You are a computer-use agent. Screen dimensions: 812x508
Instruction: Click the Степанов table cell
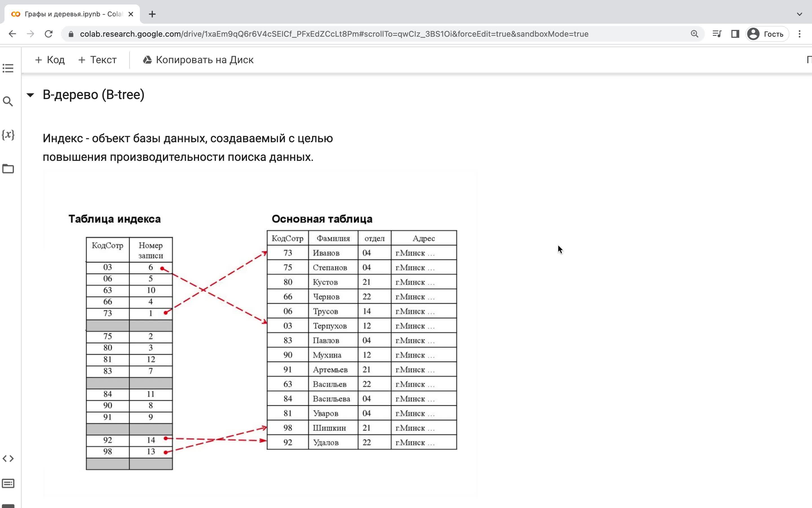(333, 268)
